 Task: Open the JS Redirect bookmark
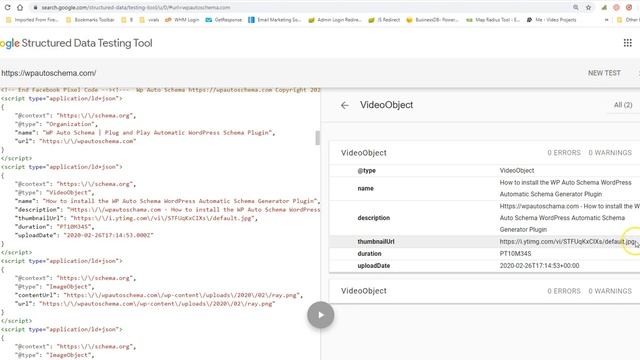tap(384, 20)
